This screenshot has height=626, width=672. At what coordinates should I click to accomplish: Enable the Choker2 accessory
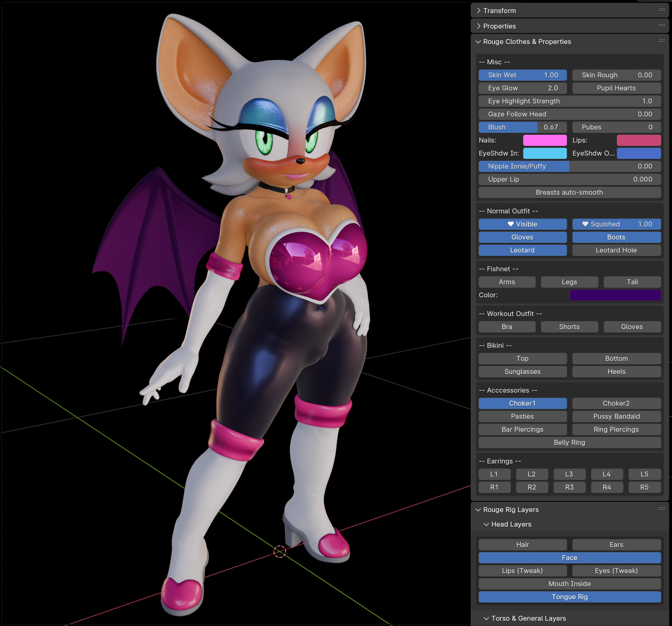point(617,403)
